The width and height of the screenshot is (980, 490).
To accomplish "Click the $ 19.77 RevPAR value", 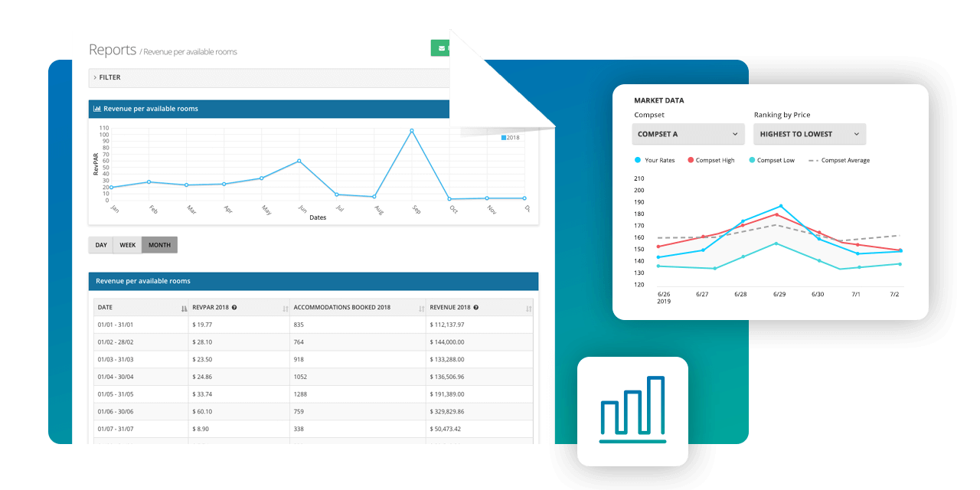I will tap(202, 325).
